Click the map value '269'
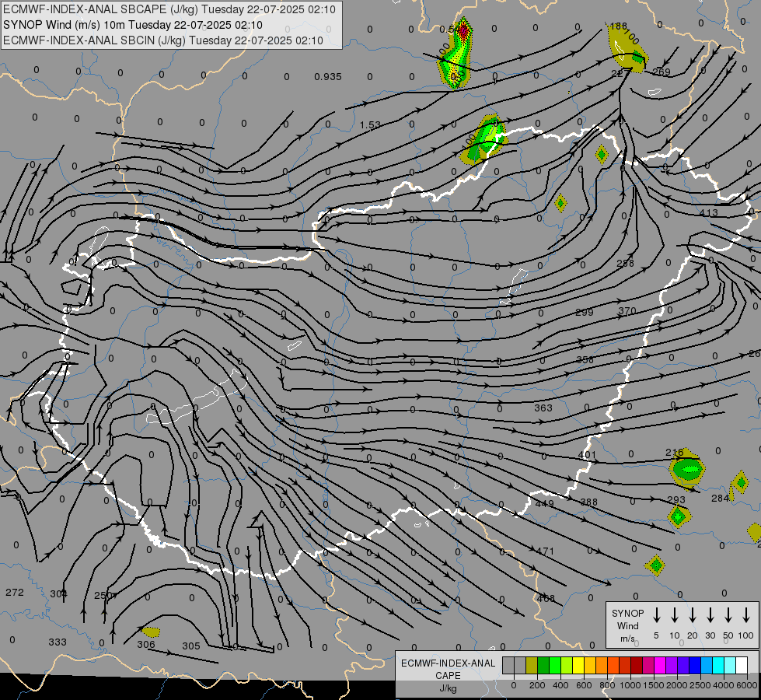Image resolution: width=761 pixels, height=700 pixels. click(661, 72)
